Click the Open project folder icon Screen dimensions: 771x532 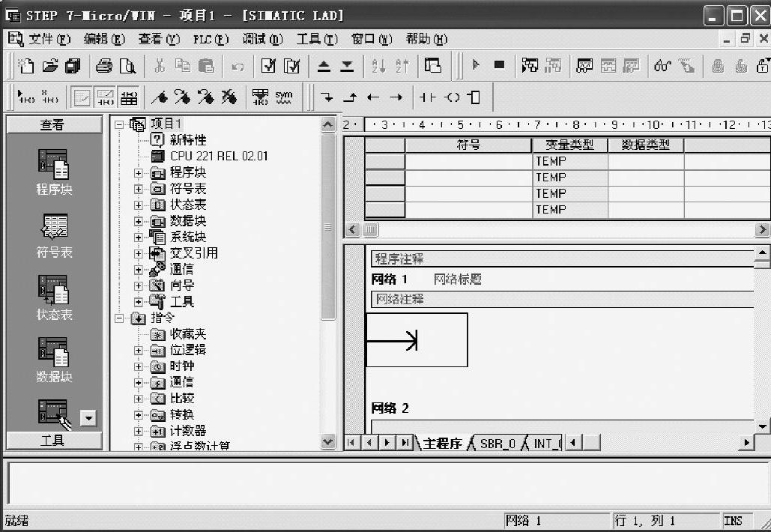50,66
